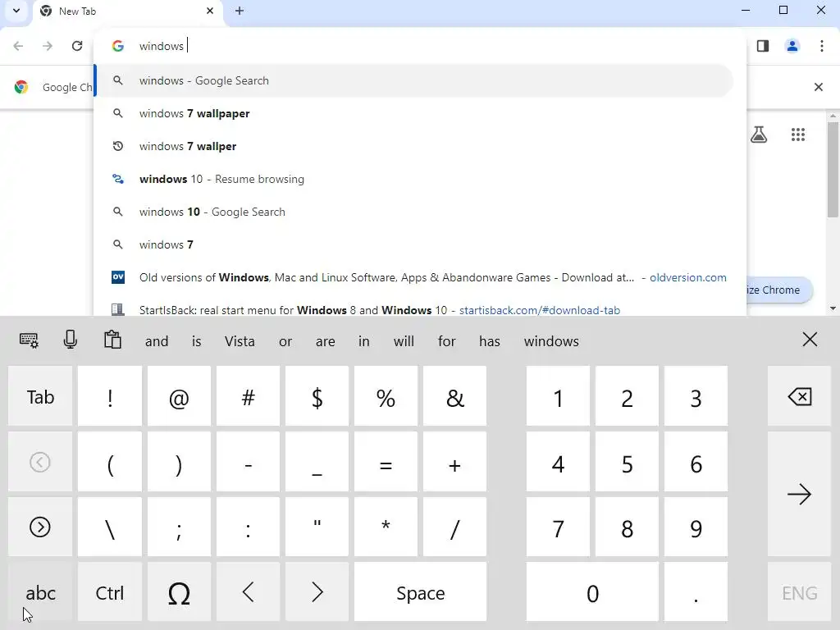This screenshot has width=840, height=630.
Task: Open the Chrome three-dot menu
Action: pos(822,46)
